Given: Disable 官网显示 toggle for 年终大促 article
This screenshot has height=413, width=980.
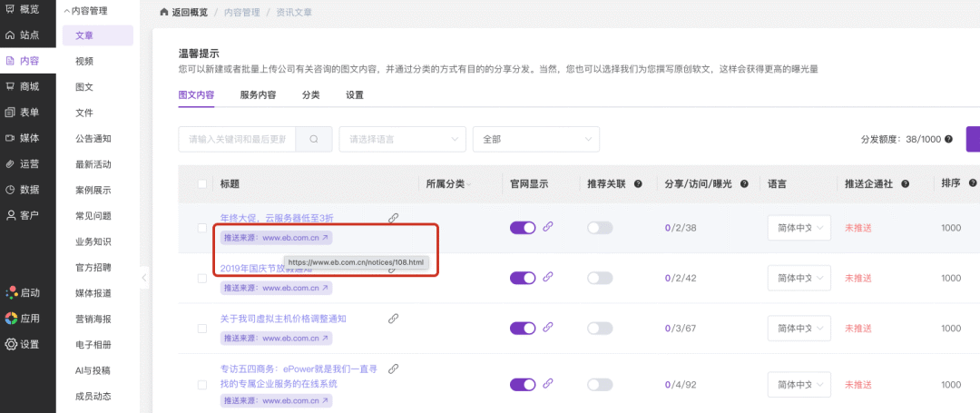Looking at the screenshot, I should [x=524, y=228].
